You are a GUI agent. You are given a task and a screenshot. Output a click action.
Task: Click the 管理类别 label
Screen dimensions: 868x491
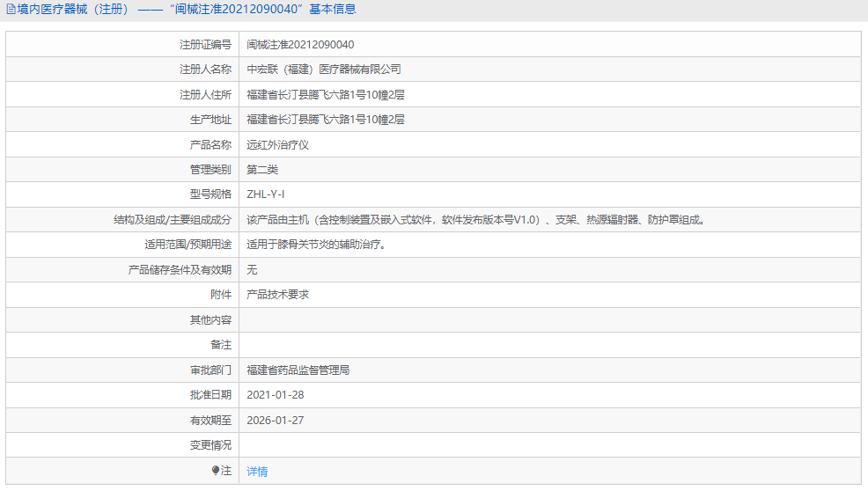(210, 170)
